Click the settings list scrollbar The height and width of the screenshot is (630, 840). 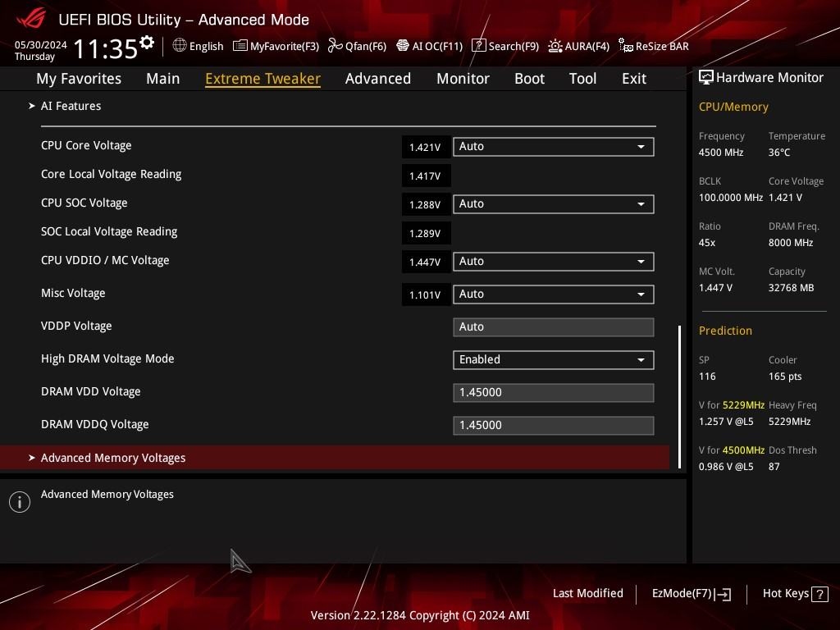coord(680,397)
